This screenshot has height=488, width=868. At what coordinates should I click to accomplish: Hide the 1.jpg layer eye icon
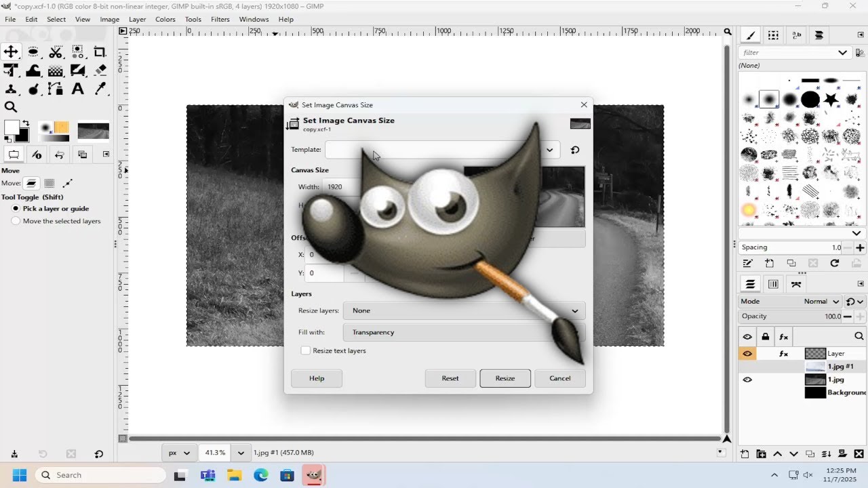coord(747,380)
